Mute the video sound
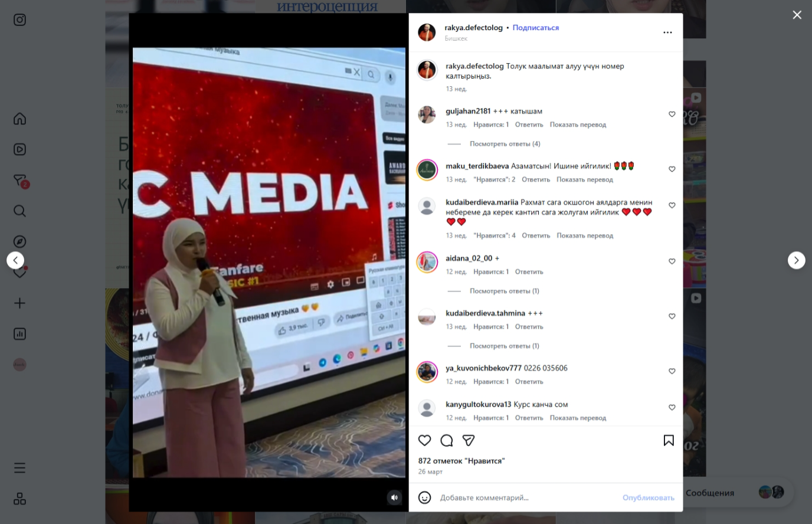 394,498
